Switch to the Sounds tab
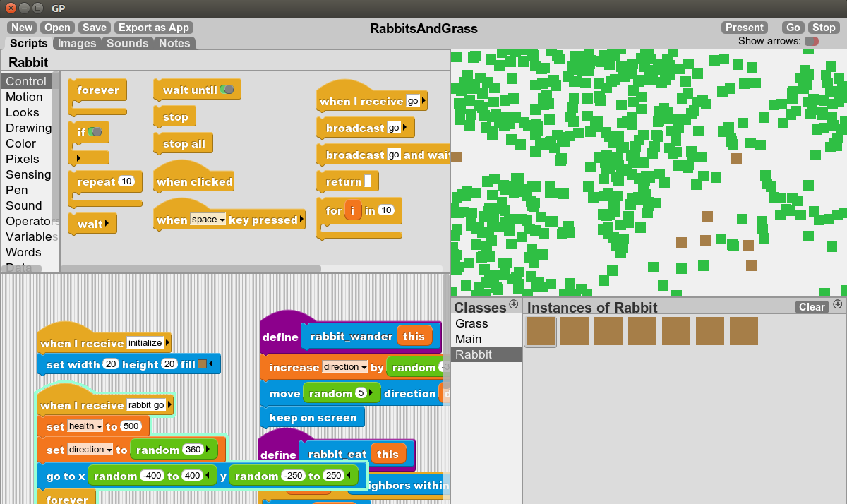The width and height of the screenshot is (847, 504). [x=127, y=43]
